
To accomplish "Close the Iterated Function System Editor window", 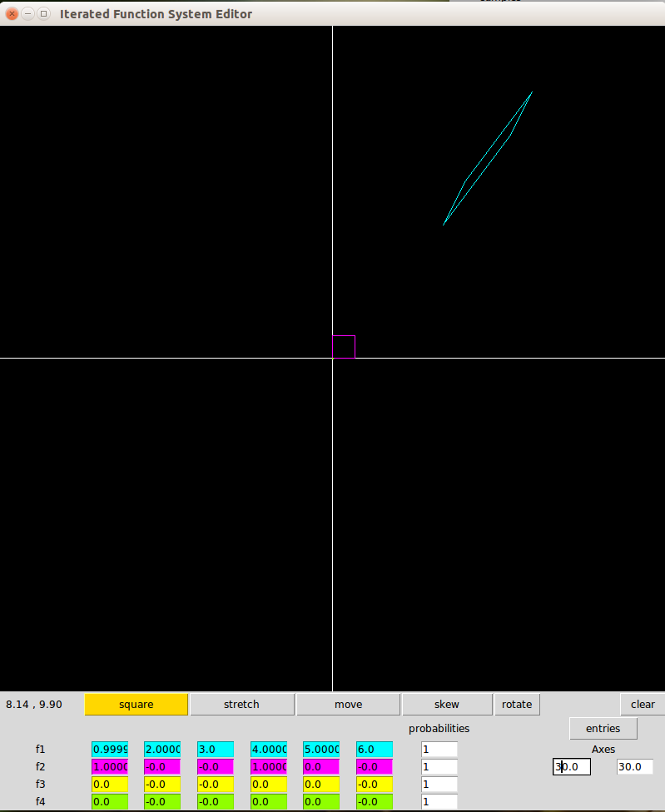I will (x=12, y=14).
